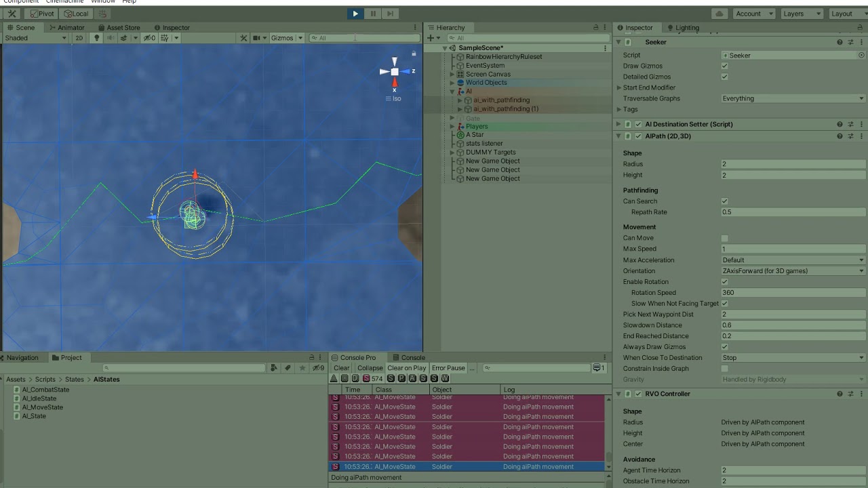868x488 pixels.
Task: Open the Orientation dropdown
Action: point(793,271)
